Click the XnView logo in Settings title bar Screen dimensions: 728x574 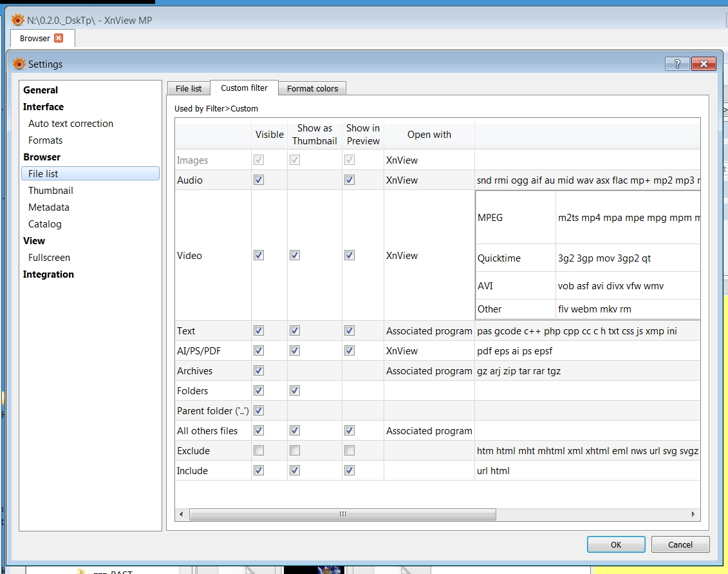tap(19, 64)
